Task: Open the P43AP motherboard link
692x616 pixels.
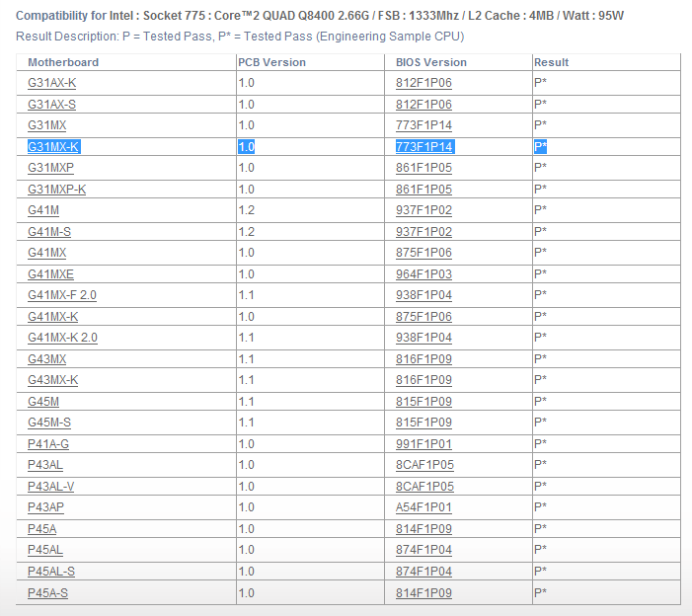Action: pos(45,506)
